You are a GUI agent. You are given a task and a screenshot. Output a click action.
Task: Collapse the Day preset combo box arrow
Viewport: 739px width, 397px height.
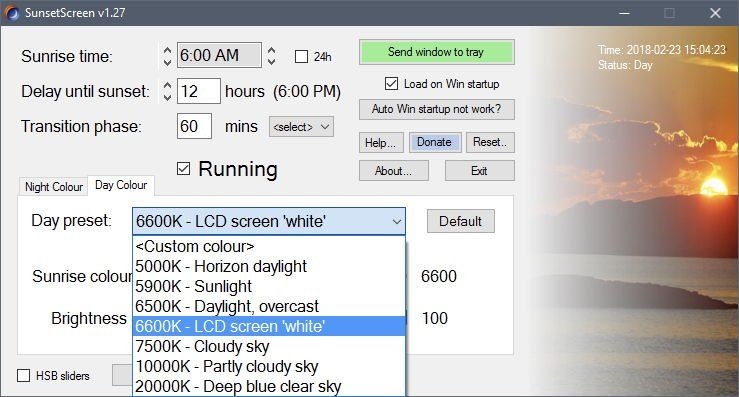pos(397,221)
